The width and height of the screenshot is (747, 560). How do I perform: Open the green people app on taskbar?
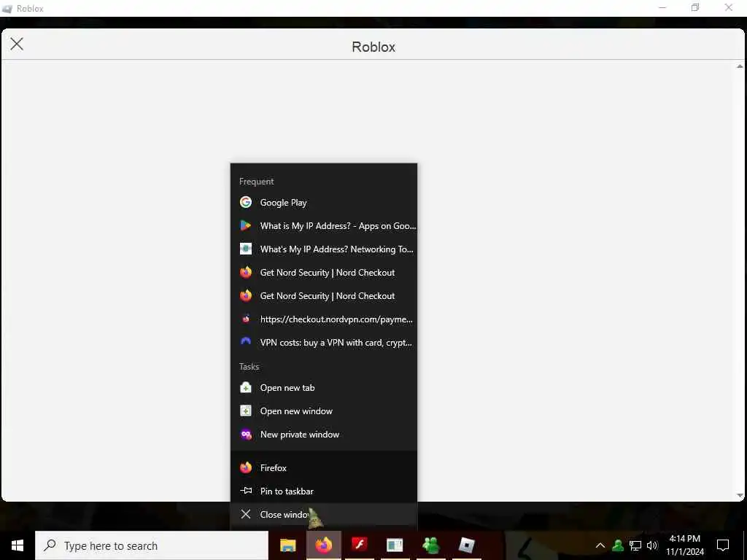click(430, 545)
